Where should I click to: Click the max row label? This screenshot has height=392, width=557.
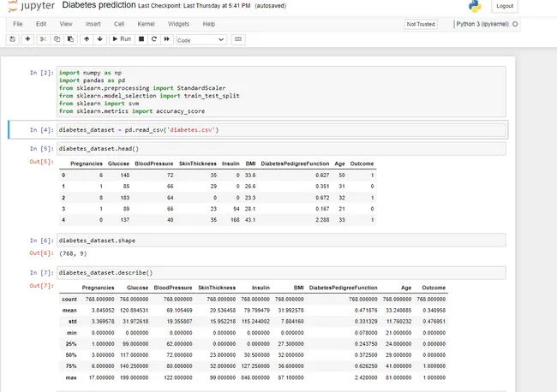[x=71, y=377]
